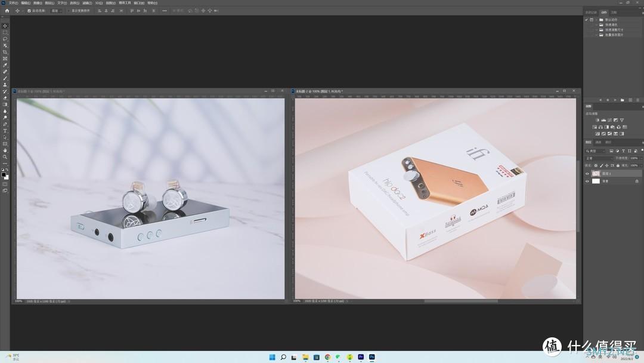Toggle 自动选择 checkbox in options bar
This screenshot has height=363, width=644.
29,11
